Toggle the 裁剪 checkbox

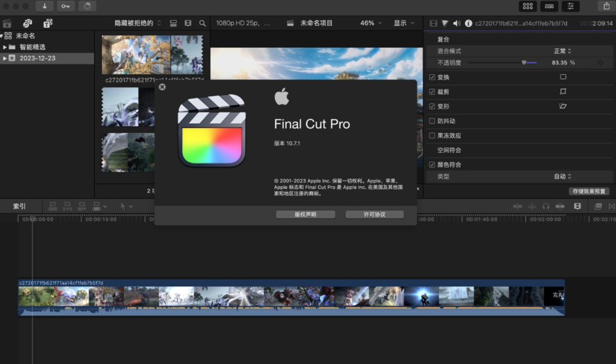click(432, 92)
